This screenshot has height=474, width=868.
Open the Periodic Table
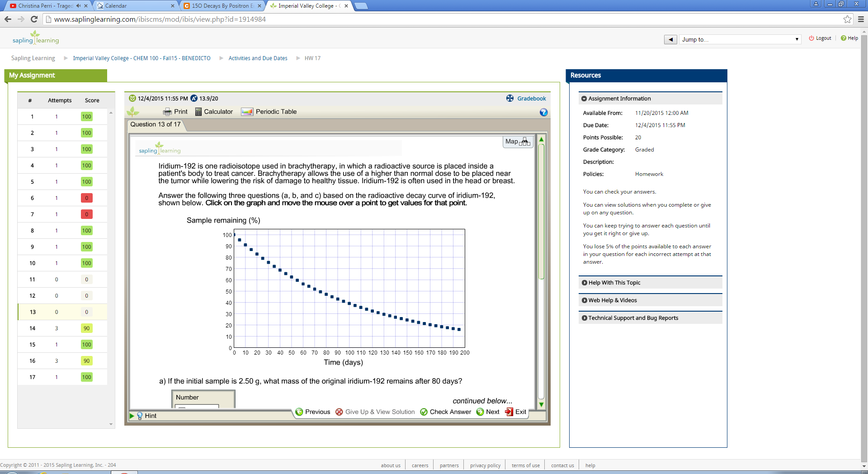click(269, 112)
